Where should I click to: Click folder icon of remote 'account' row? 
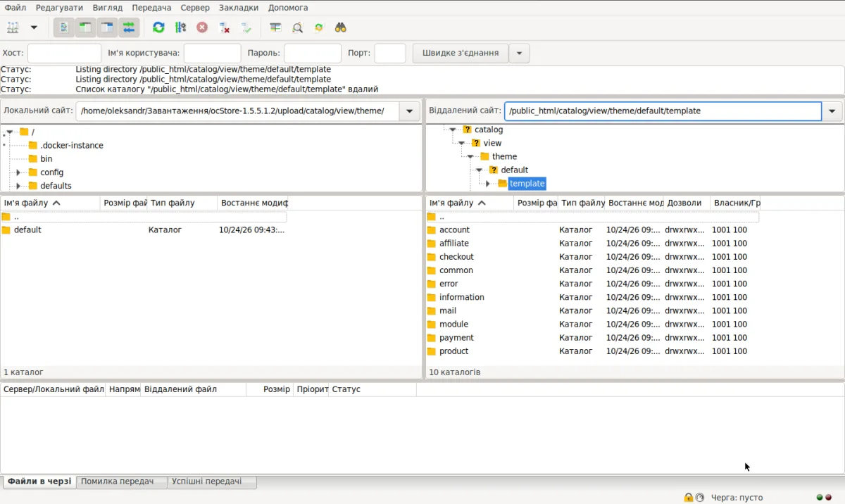pyautogui.click(x=432, y=230)
